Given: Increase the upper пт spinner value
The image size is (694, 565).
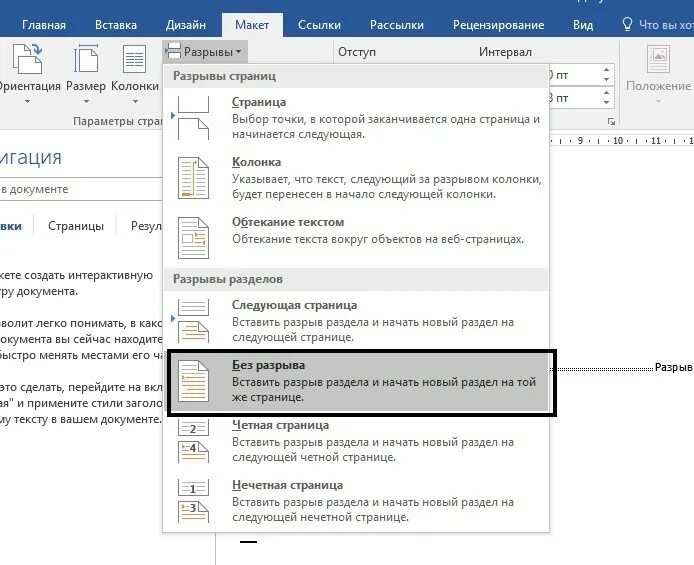Looking at the screenshot, I should 606,70.
